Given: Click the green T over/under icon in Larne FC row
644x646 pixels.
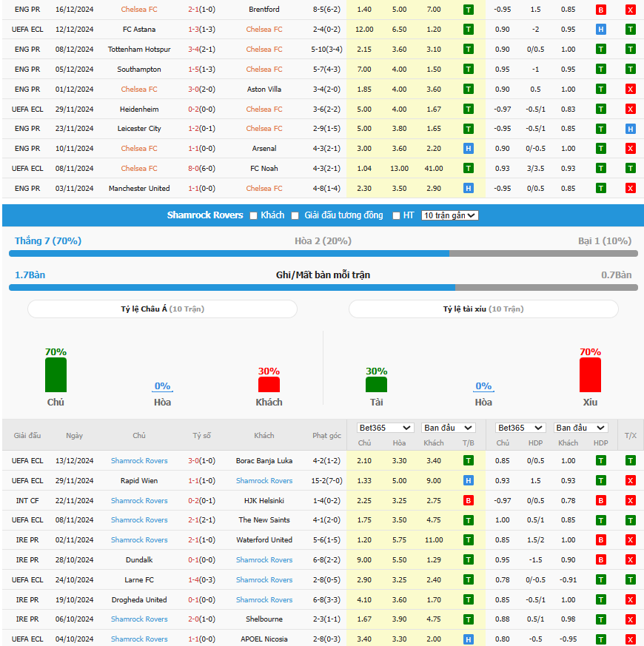Looking at the screenshot, I should pos(631,579).
